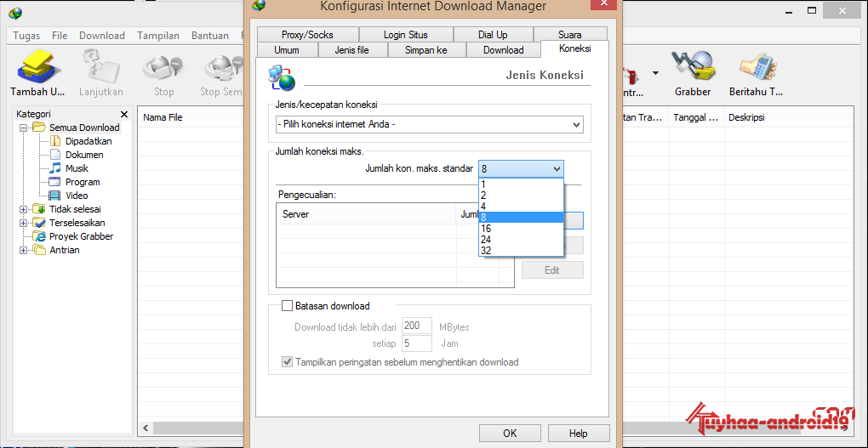Click the Jumlah kon. maks. standar combo box

pos(521,168)
